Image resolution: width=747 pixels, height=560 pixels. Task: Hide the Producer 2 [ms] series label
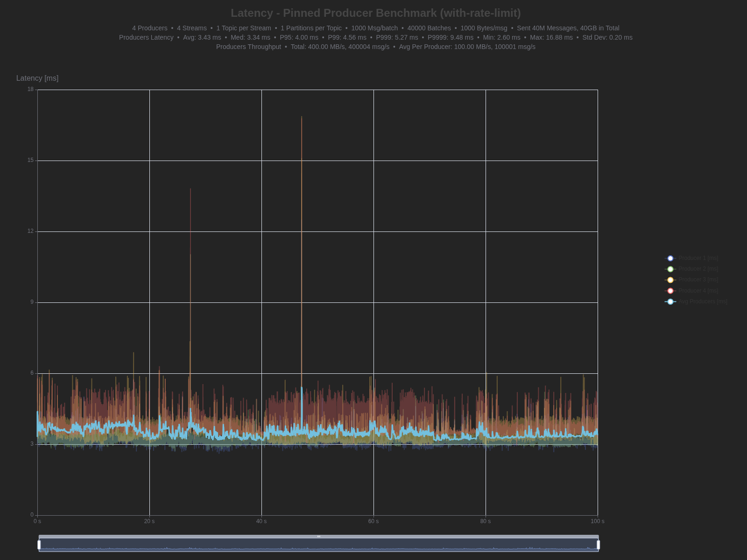tap(698, 269)
